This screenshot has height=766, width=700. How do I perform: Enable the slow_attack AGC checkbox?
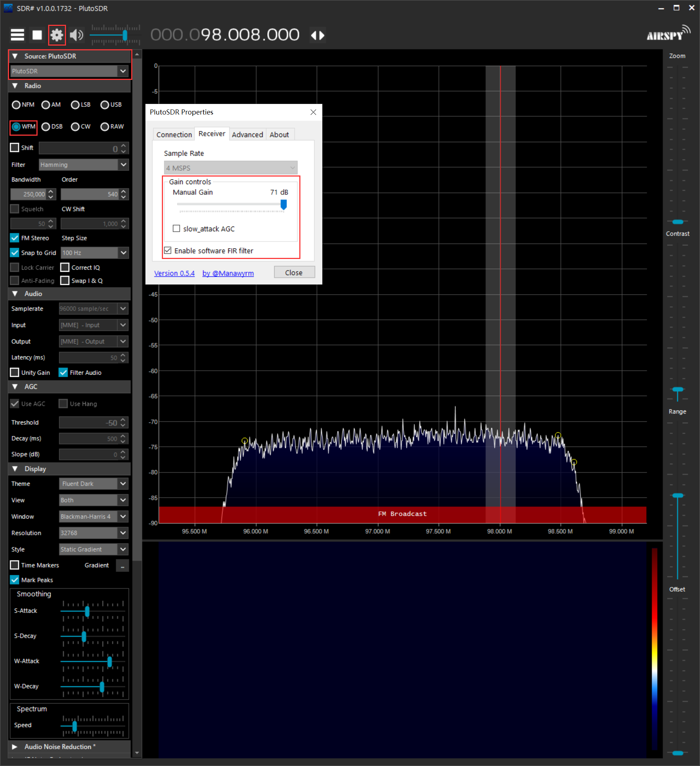pyautogui.click(x=176, y=228)
